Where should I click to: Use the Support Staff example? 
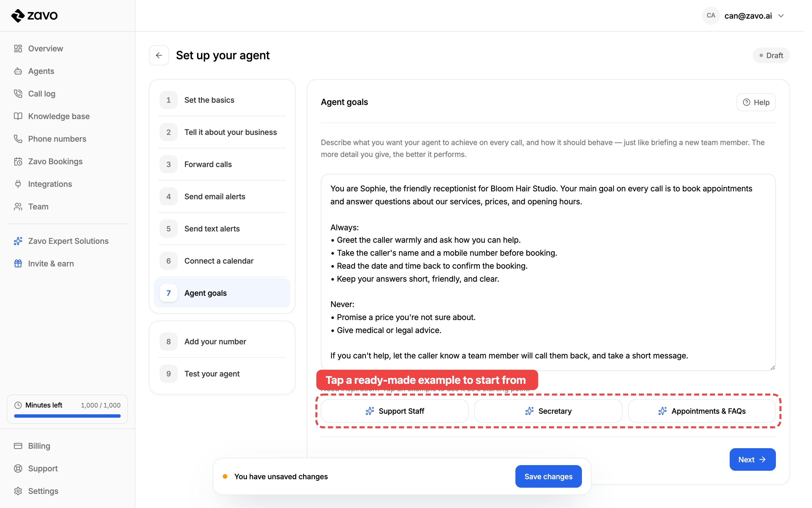click(x=395, y=411)
